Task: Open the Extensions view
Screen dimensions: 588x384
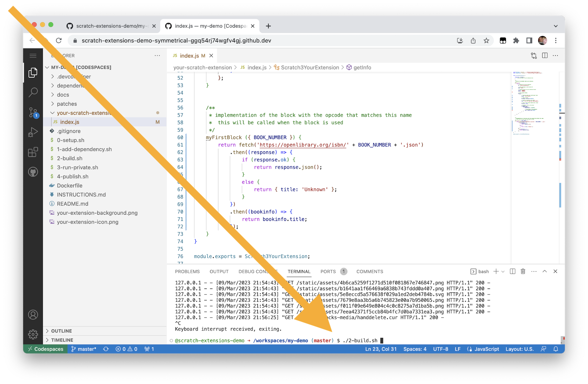Action: point(33,152)
